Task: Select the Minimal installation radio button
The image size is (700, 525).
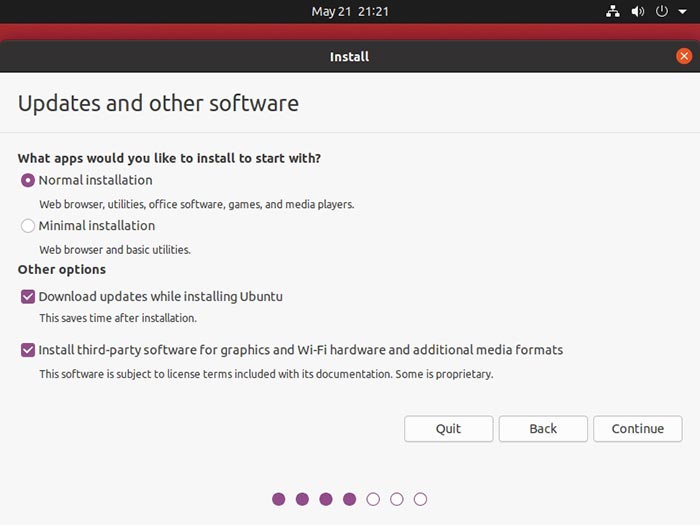Action: tap(28, 226)
